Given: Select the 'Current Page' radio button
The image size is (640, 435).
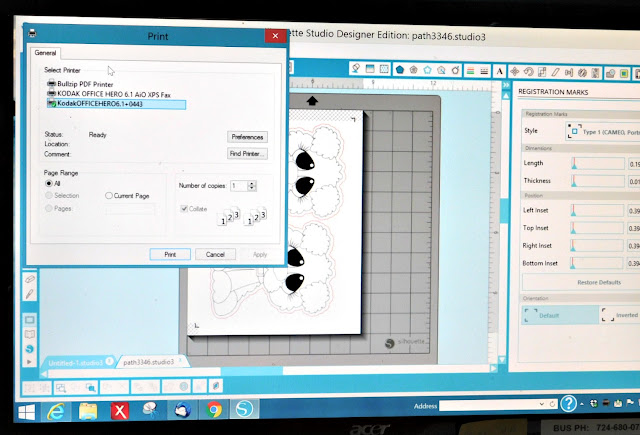Looking at the screenshot, I should (x=109, y=195).
